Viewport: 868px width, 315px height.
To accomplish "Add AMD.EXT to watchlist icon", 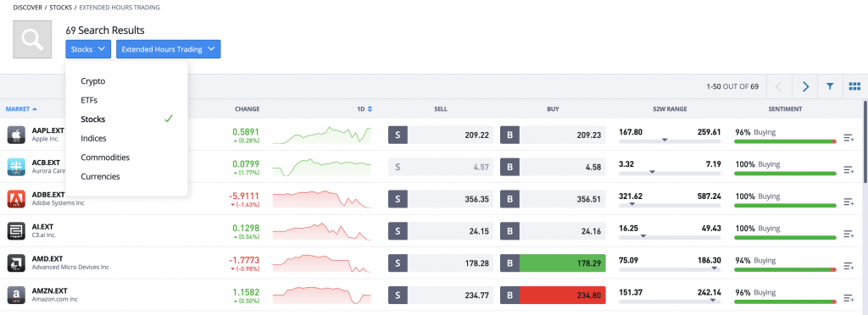I will click(x=849, y=266).
